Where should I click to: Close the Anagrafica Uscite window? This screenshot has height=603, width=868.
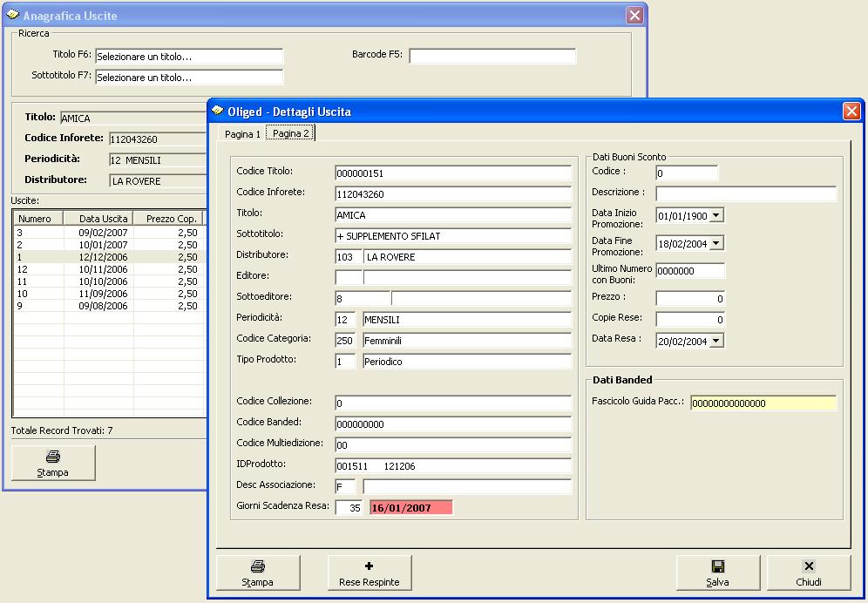634,16
